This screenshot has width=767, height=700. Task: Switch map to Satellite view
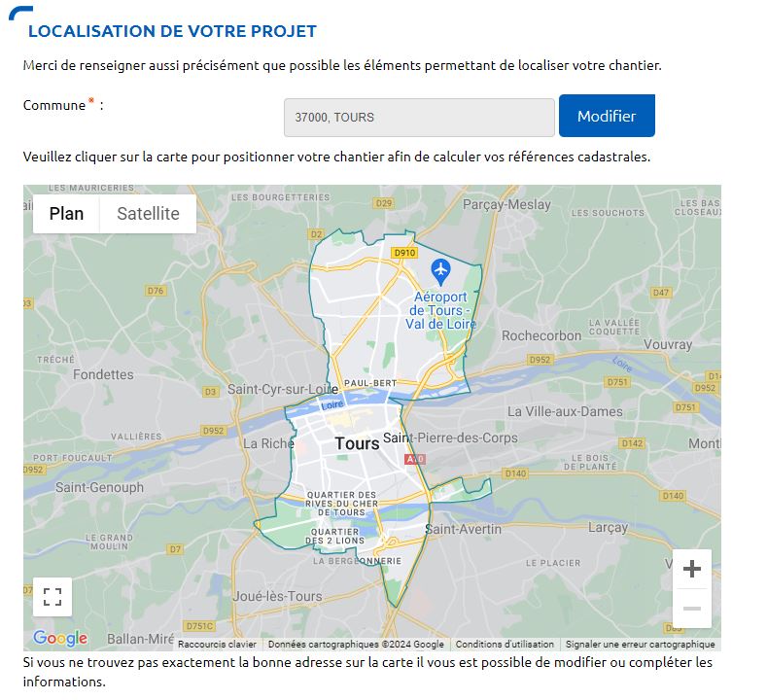tap(148, 214)
